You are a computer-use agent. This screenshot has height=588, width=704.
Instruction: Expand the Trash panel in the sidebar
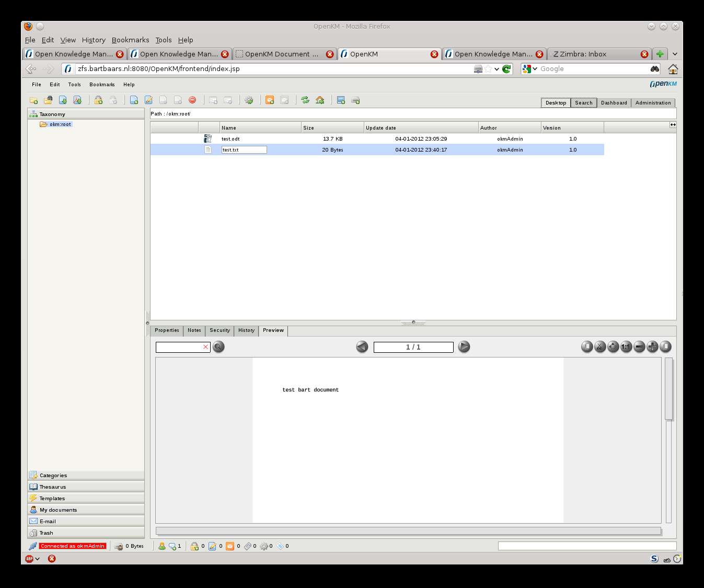click(x=46, y=533)
